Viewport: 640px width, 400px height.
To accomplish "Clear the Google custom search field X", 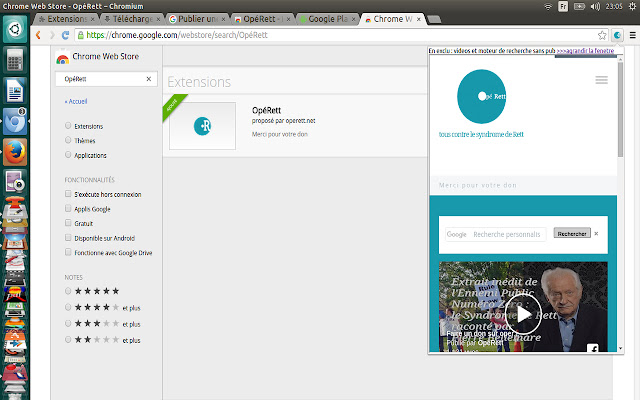I will pos(596,234).
